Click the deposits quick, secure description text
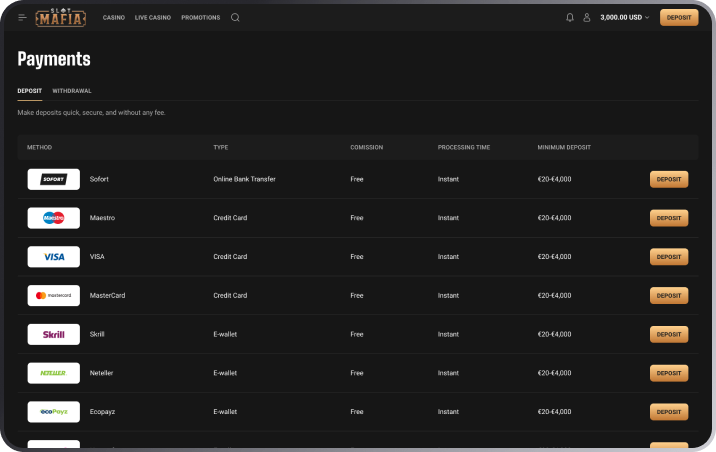This screenshot has height=452, width=716. tap(91, 112)
